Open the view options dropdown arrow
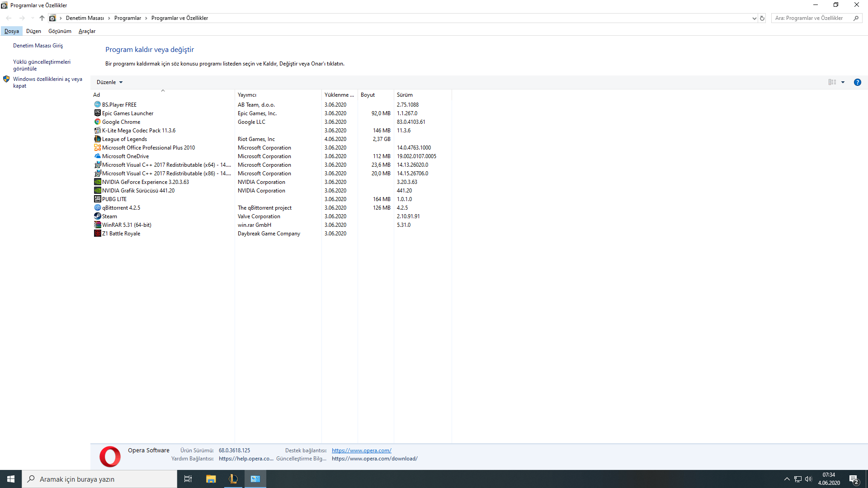Image resolution: width=868 pixels, height=488 pixels. click(843, 82)
